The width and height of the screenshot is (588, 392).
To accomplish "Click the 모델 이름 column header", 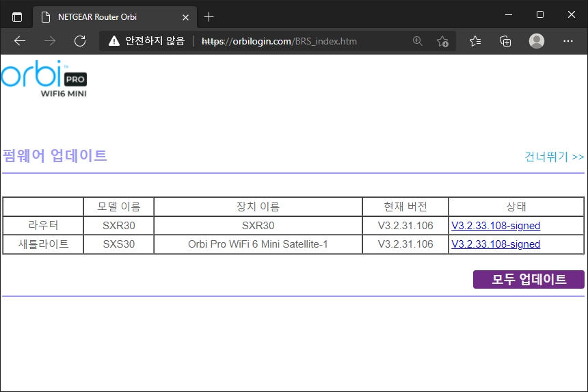I will 118,207.
